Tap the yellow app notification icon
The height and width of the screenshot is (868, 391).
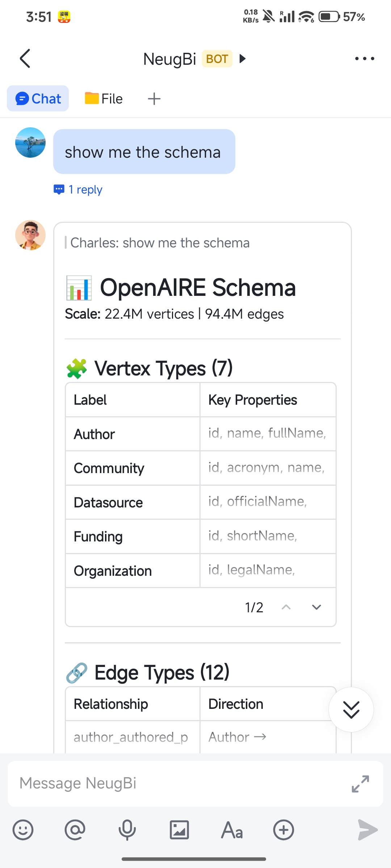click(64, 17)
